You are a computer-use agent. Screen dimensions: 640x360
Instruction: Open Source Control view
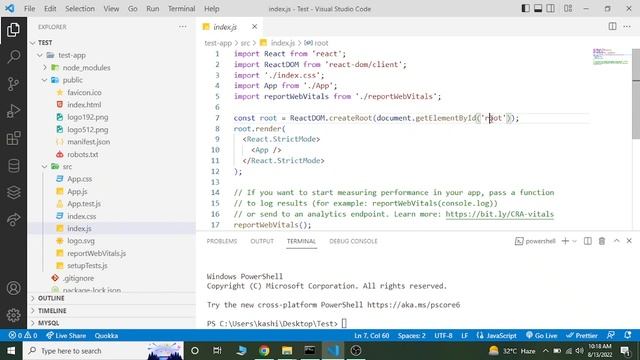click(13, 84)
